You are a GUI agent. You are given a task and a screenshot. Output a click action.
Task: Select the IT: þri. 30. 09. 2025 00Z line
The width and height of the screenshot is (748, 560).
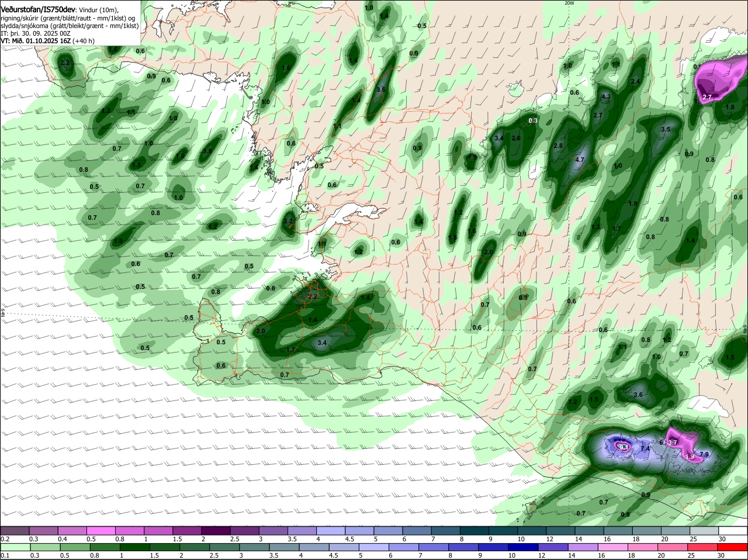[x=36, y=33]
